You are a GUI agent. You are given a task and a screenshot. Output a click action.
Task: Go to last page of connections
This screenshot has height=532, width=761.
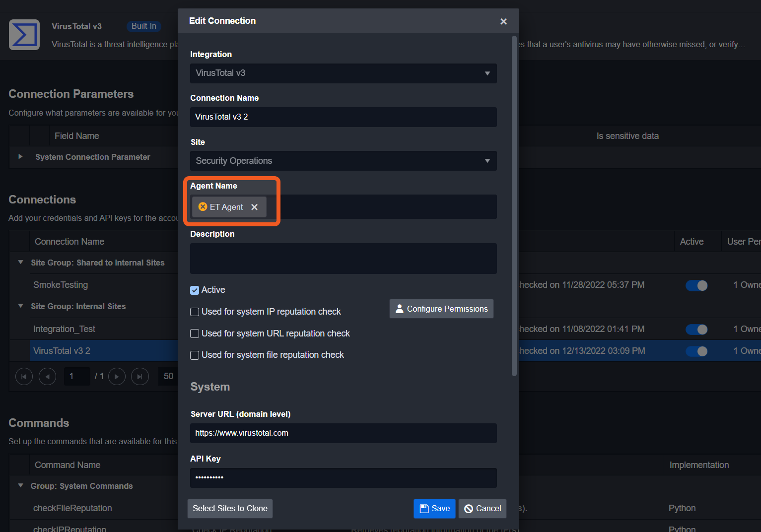tap(139, 377)
